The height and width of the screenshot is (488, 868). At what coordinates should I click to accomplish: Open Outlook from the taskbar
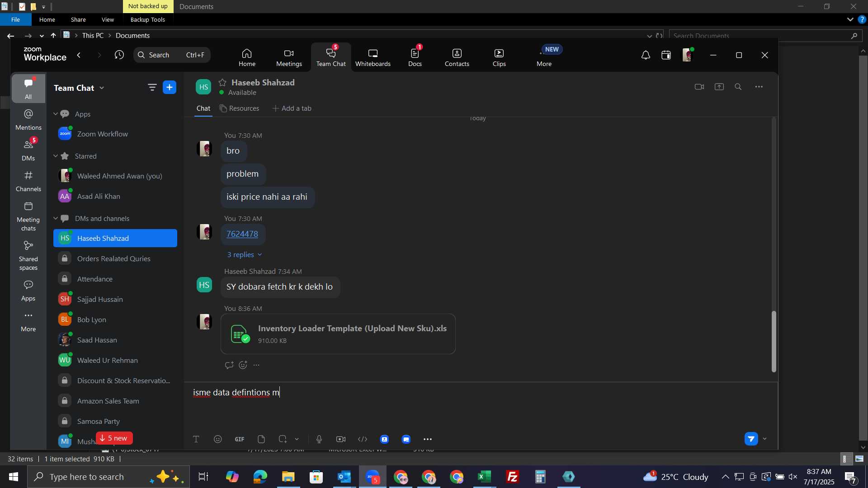point(344,477)
